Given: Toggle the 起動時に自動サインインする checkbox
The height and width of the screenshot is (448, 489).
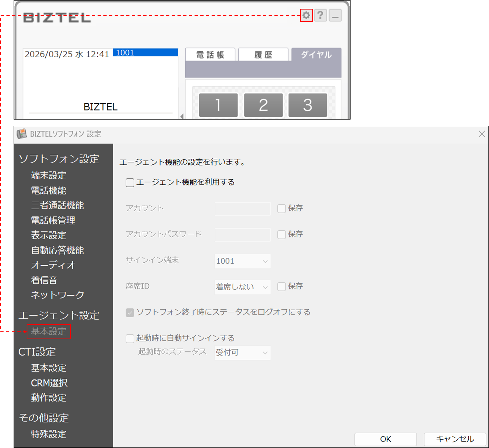Looking at the screenshot, I should point(130,339).
